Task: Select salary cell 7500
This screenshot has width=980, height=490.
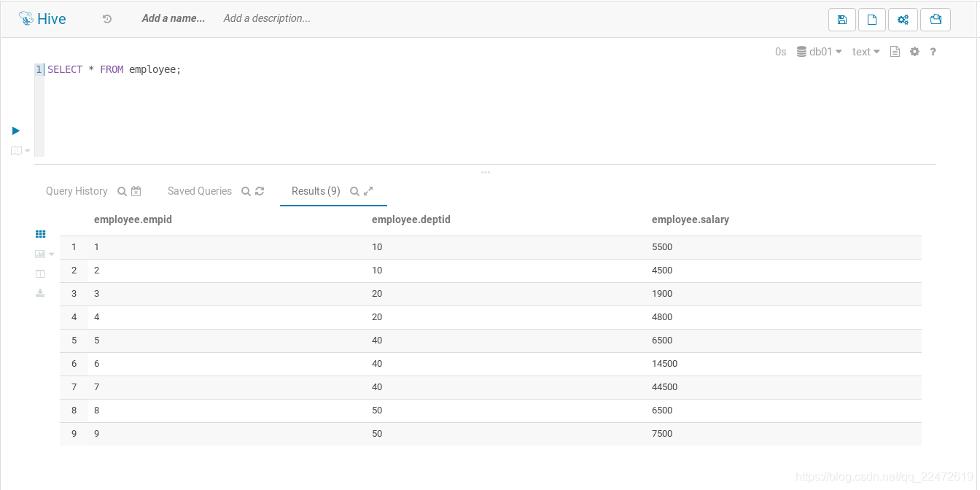Action: (x=662, y=434)
